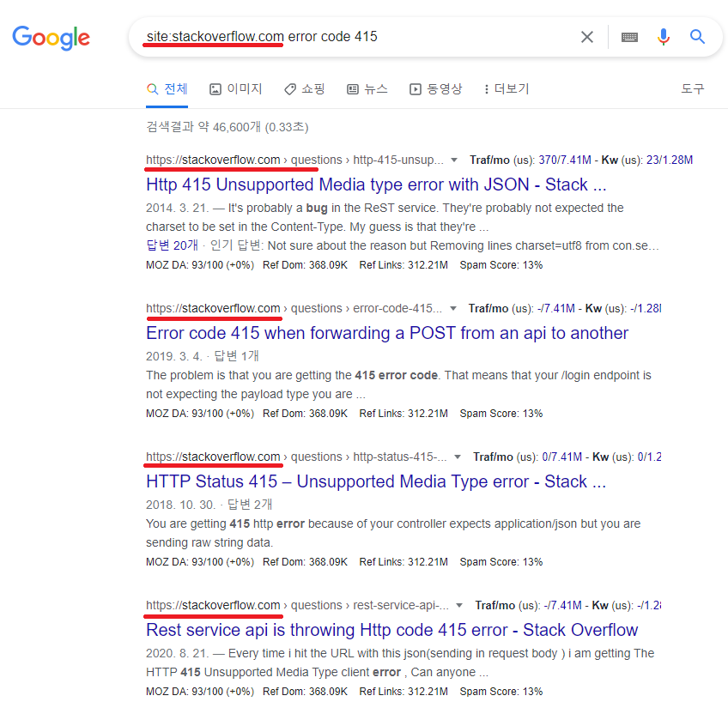Image resolution: width=728 pixels, height=720 pixels.
Task: Click the URL breadcrumb of the http-status-415 result
Action: (x=296, y=457)
